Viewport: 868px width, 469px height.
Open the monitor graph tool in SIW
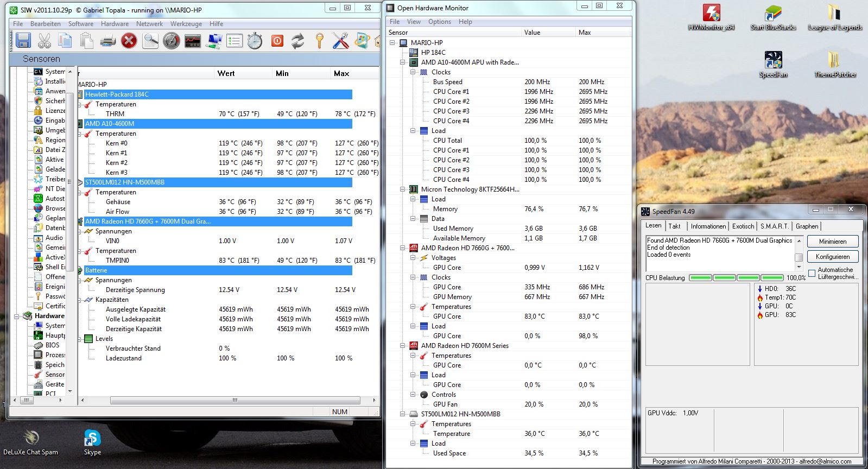click(x=193, y=40)
